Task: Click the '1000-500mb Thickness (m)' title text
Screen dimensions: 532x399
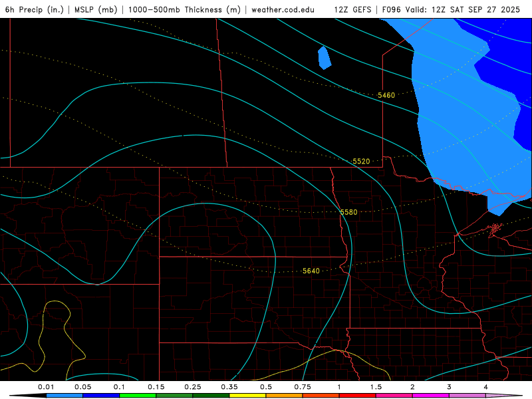Action: pyautogui.click(x=184, y=10)
